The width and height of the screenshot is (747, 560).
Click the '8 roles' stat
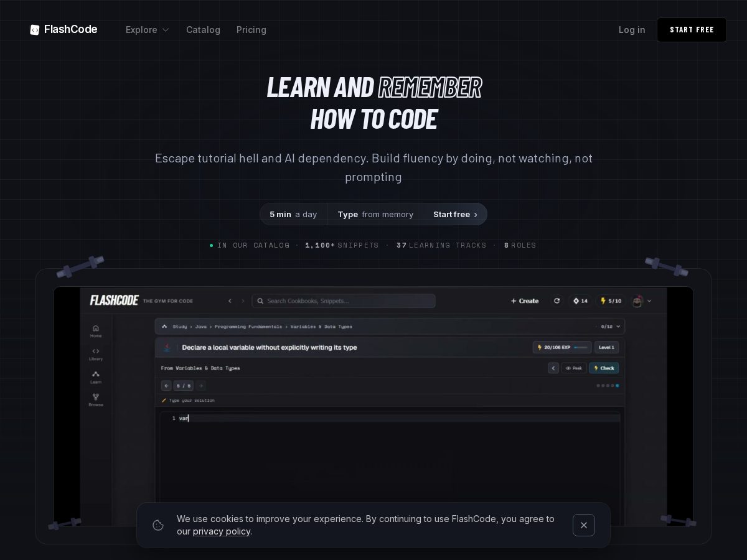(x=520, y=245)
